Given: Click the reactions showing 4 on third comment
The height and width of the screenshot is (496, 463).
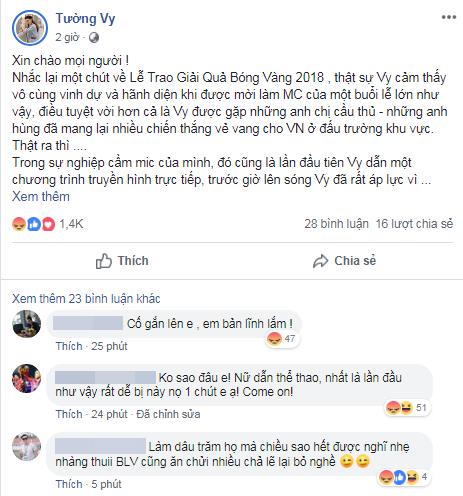Looking at the screenshot, I should coord(404,477).
